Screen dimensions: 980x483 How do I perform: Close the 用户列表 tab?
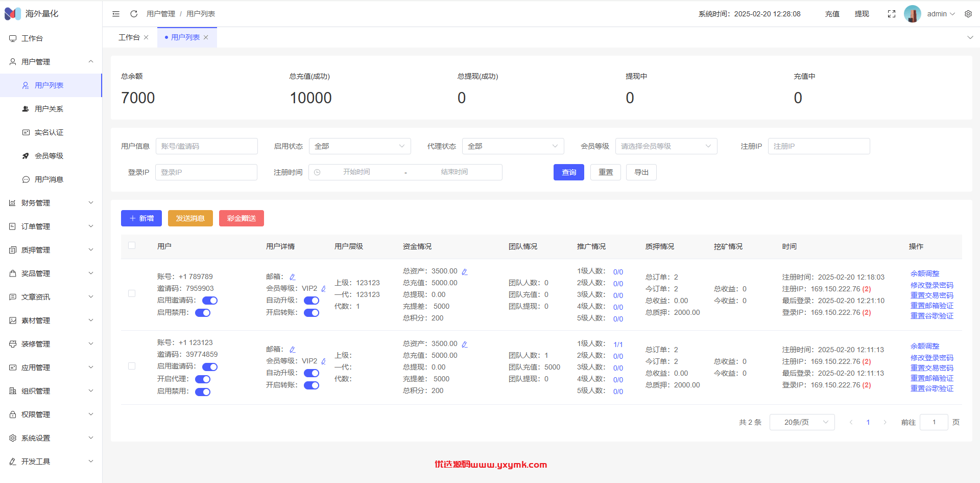point(206,37)
